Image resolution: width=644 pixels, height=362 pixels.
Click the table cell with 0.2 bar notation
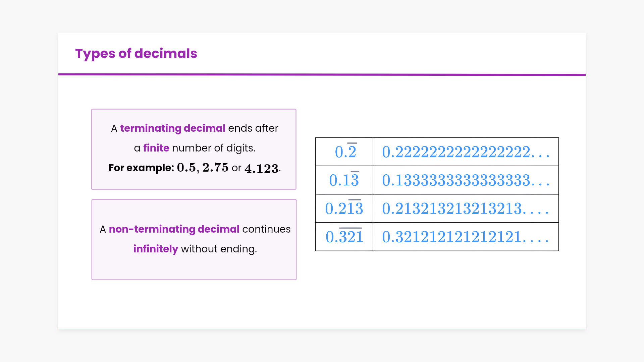(x=344, y=152)
